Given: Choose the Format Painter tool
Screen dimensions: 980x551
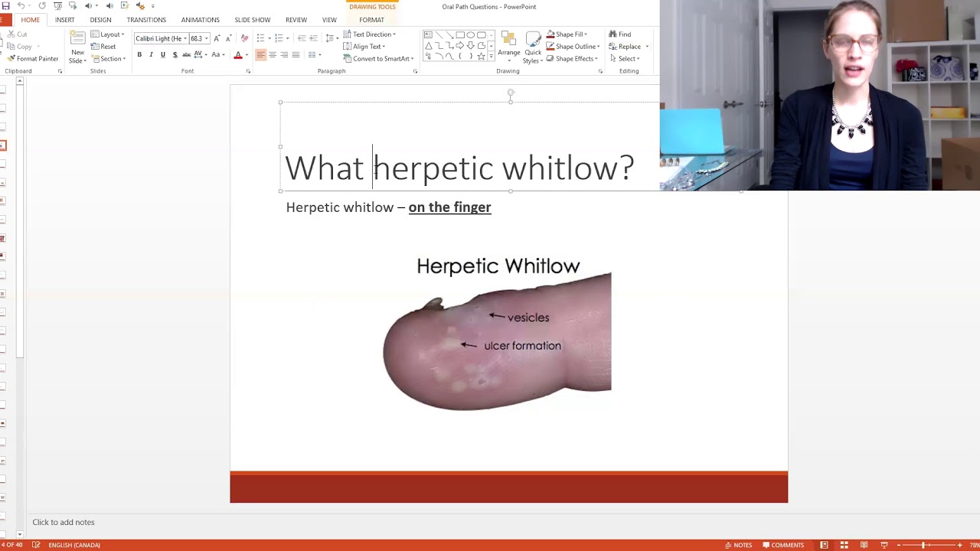Looking at the screenshot, I should click(34, 59).
